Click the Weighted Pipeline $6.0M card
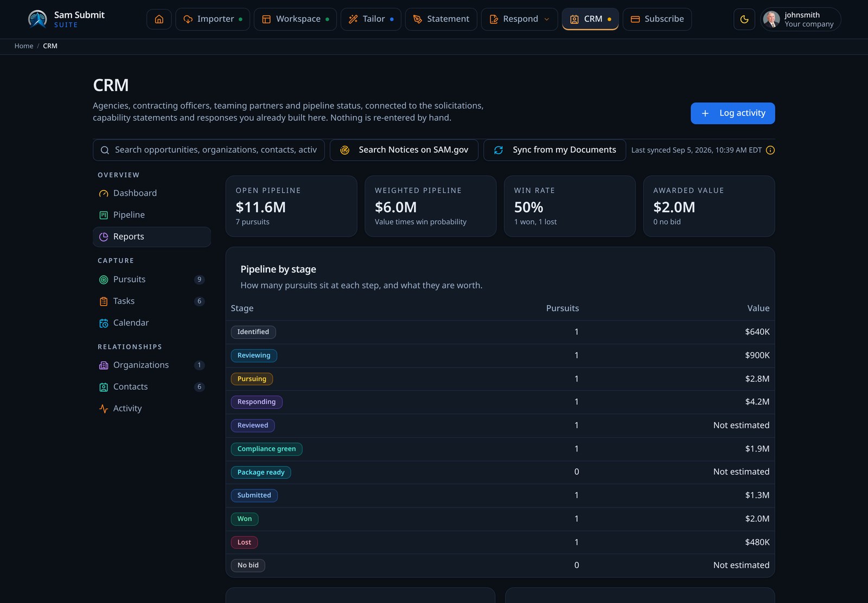868x603 pixels. coord(431,206)
